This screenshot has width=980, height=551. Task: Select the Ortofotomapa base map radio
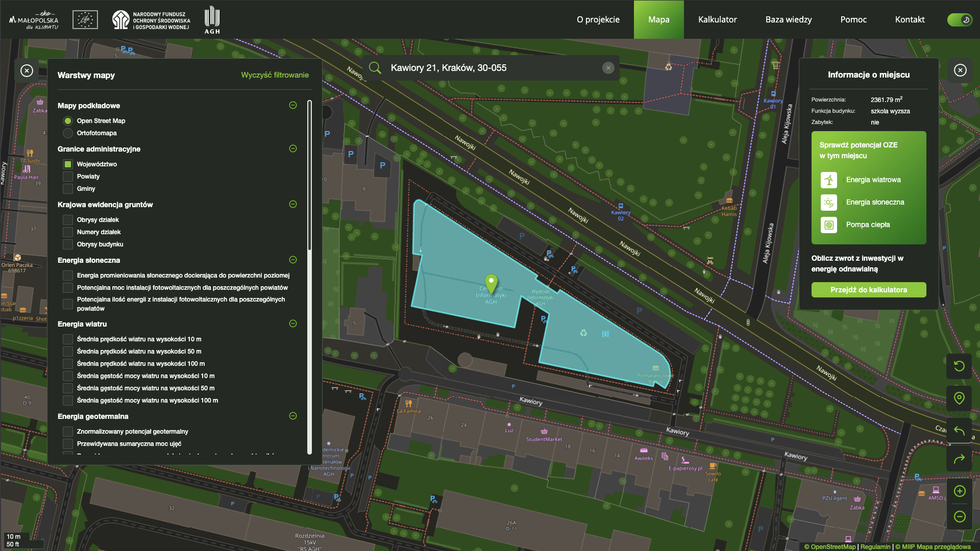(68, 133)
